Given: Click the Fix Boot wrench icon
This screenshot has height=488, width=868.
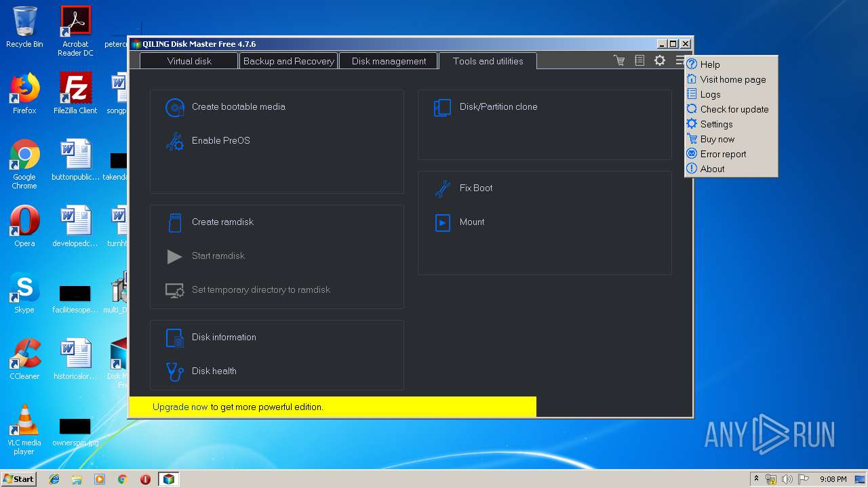Looking at the screenshot, I should (443, 188).
